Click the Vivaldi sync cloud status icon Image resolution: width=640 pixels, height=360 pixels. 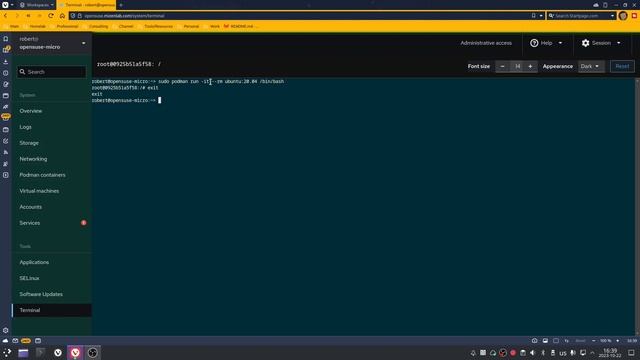[x=5, y=340]
